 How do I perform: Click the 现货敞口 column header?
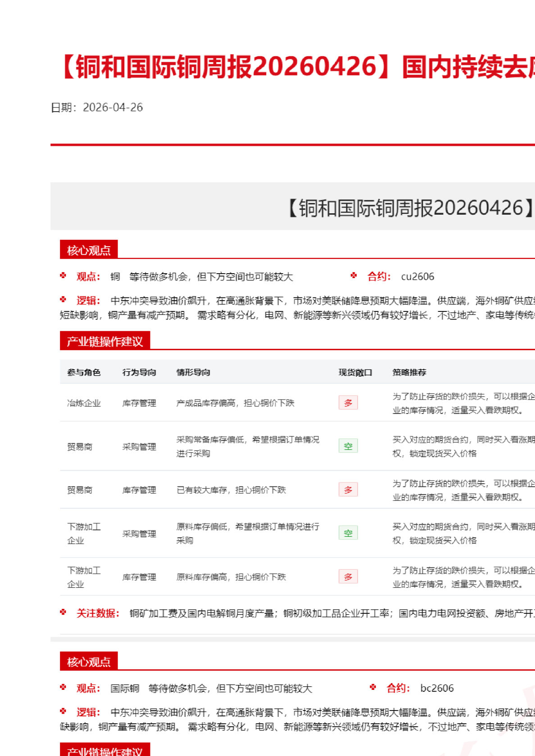355,372
